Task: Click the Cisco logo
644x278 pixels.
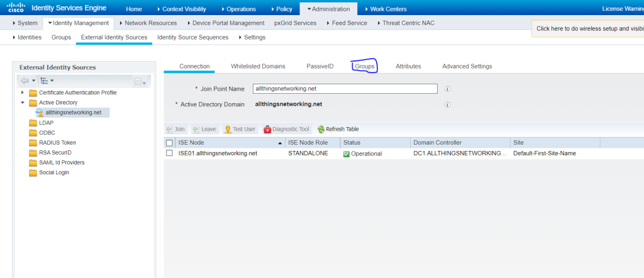Action: point(16,8)
